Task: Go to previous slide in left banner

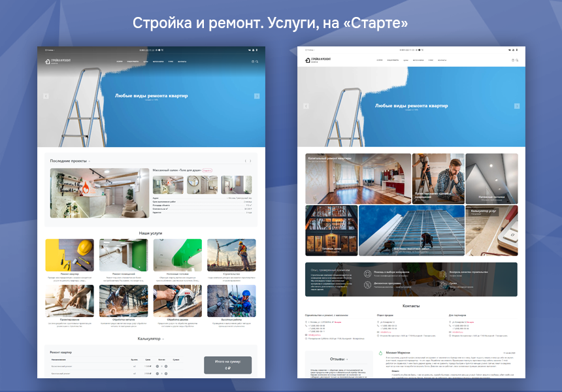Action: 46,96
